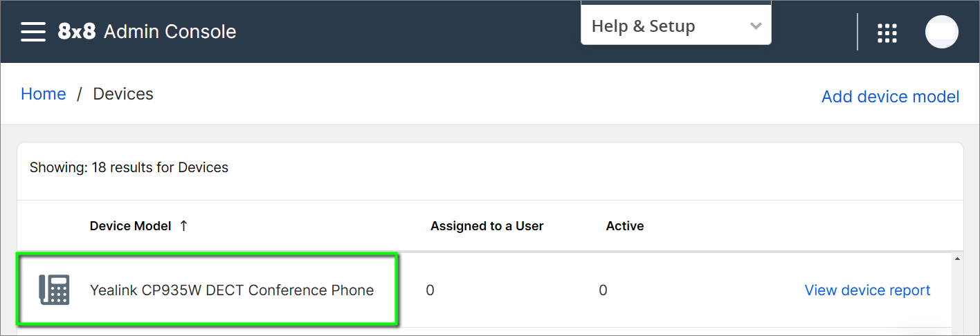Expand the Help & Setup dropdown
Viewport: 980px width, 336px height.
coord(675,26)
